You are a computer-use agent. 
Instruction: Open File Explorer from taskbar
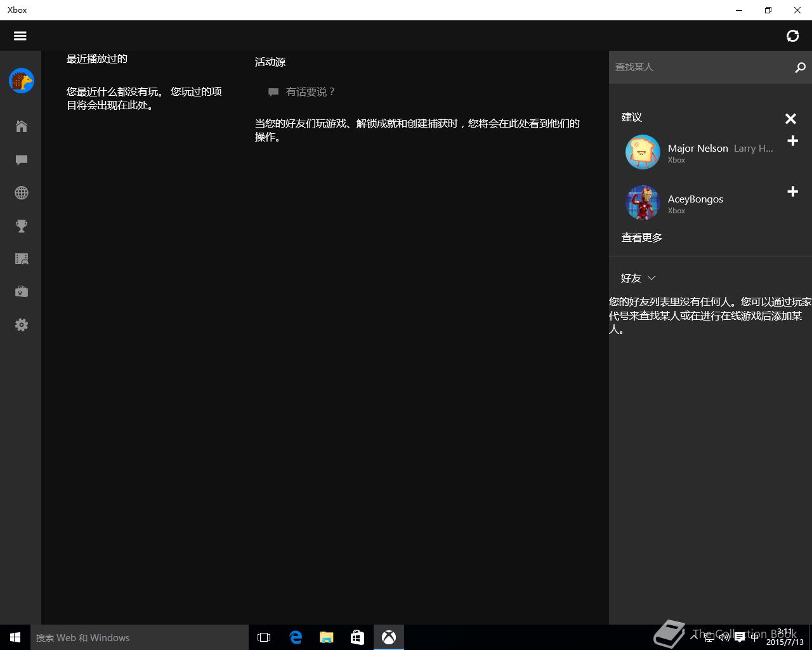point(327,637)
